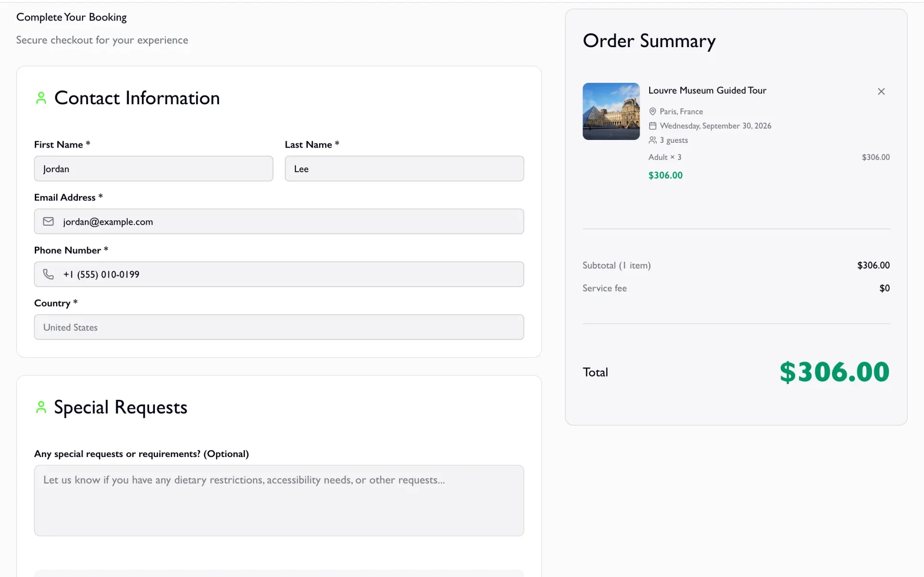The image size is (924, 577).
Task: Remove Louvre Museum Guided Tour with X icon
Action: [x=881, y=91]
